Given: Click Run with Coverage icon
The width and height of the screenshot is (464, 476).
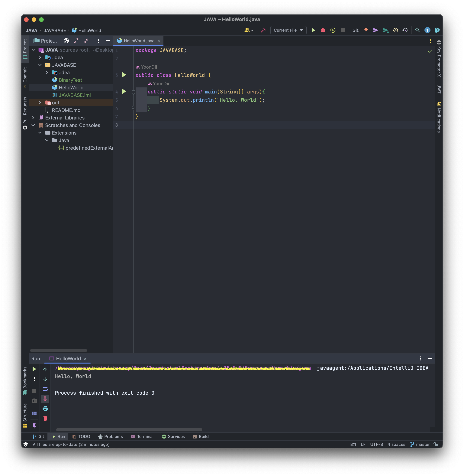Looking at the screenshot, I should (333, 30).
